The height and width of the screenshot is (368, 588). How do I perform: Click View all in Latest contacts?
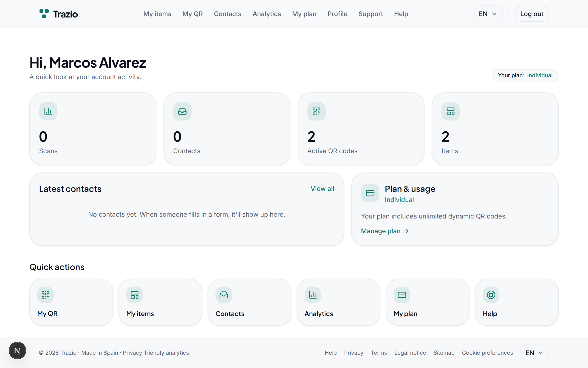[x=322, y=189]
